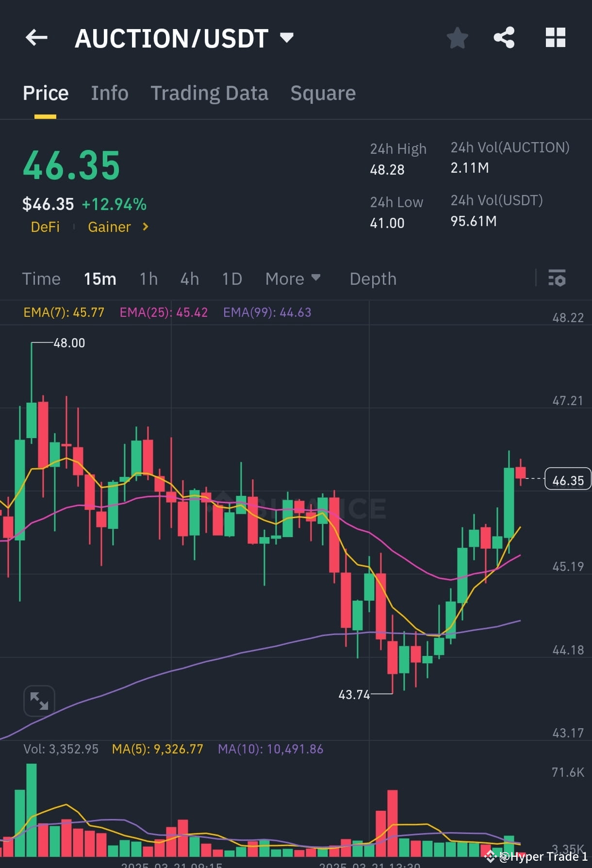The width and height of the screenshot is (592, 868).
Task: Open the grid layout icon top right
Action: tap(555, 37)
